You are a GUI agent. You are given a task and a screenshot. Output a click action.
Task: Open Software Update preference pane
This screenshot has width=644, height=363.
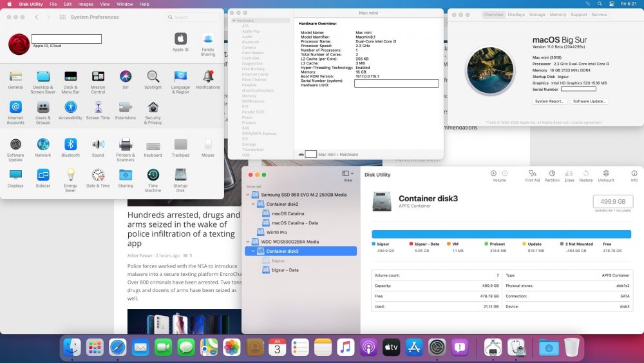tap(15, 150)
